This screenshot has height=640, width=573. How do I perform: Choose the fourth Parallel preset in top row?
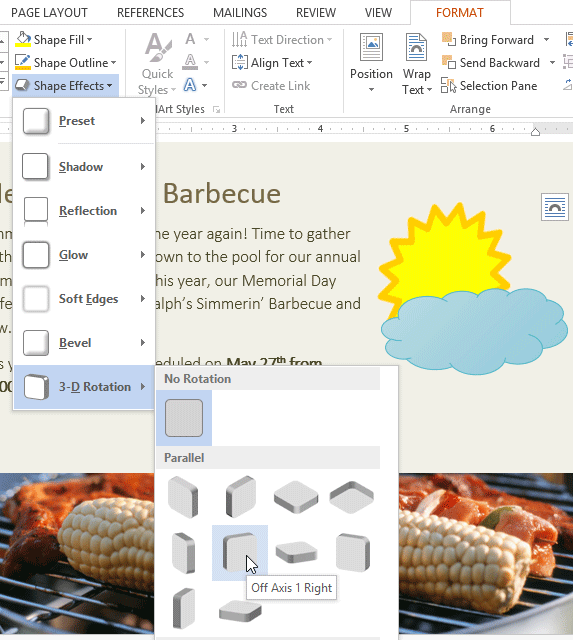(x=352, y=497)
